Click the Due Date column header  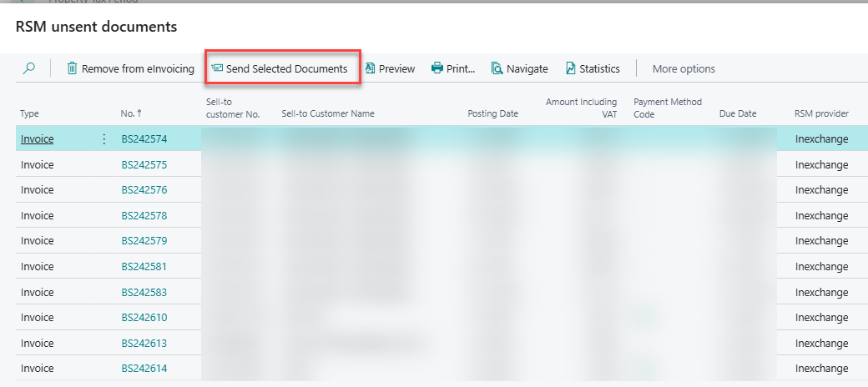(x=738, y=113)
